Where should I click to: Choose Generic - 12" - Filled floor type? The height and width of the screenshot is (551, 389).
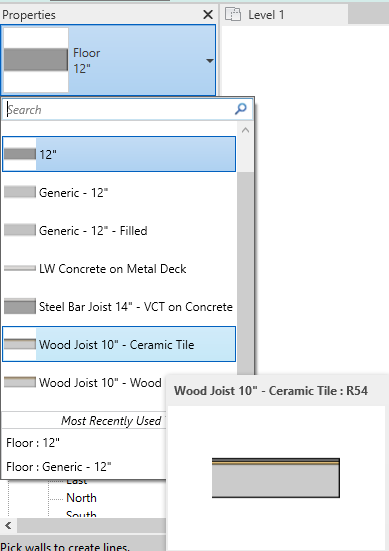119,231
